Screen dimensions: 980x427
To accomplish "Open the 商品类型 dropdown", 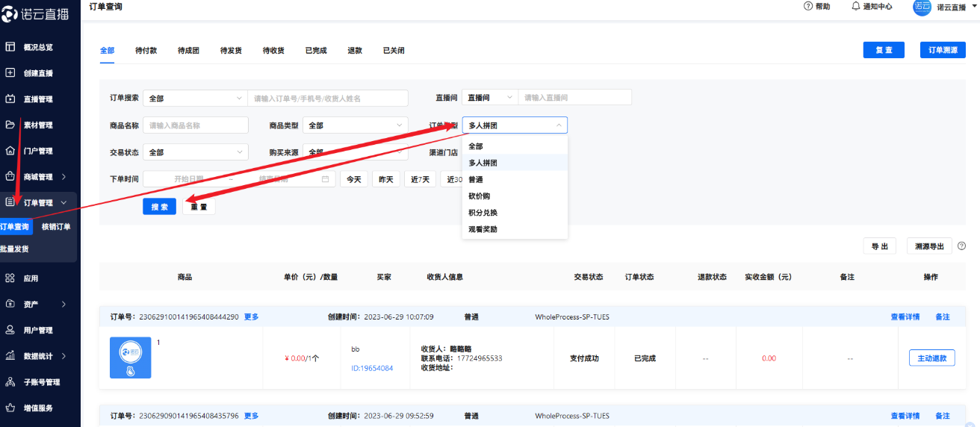I will coord(356,125).
